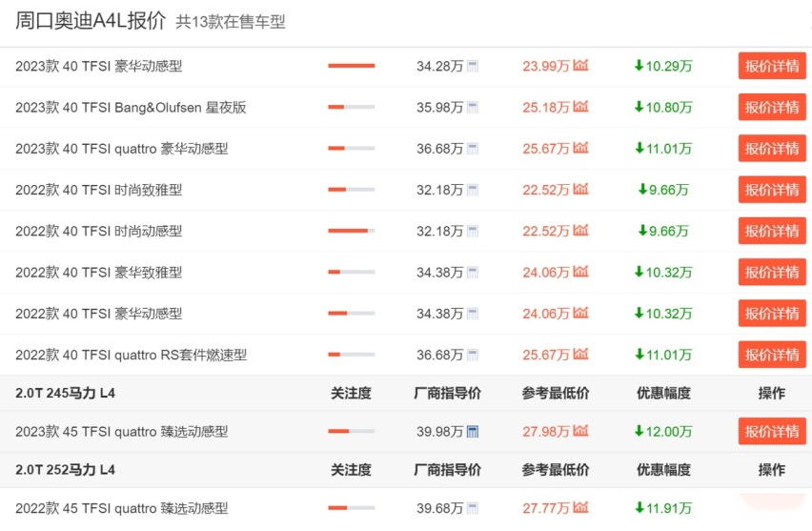Show price trend chart for 23.99万
812x531 pixels.
click(x=580, y=65)
